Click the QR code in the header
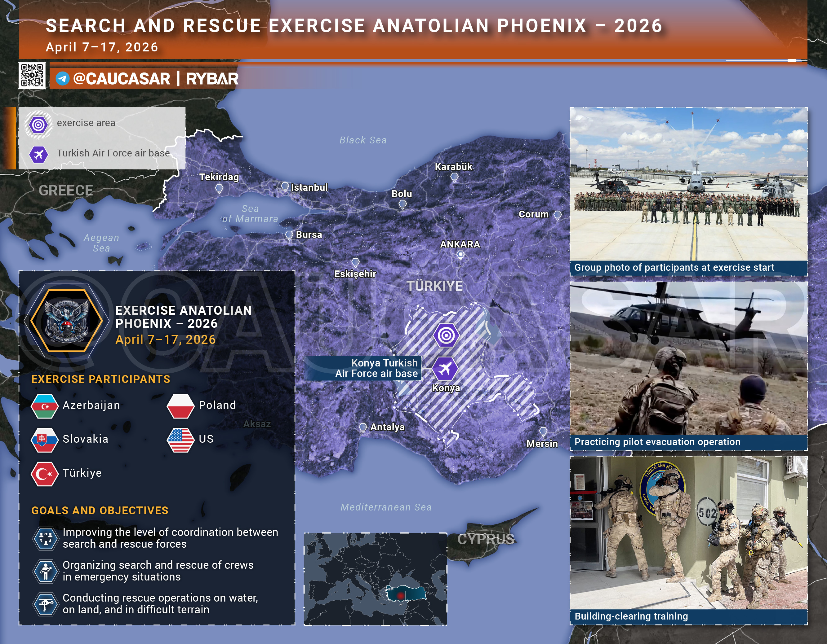This screenshot has width=827, height=644. (32, 76)
